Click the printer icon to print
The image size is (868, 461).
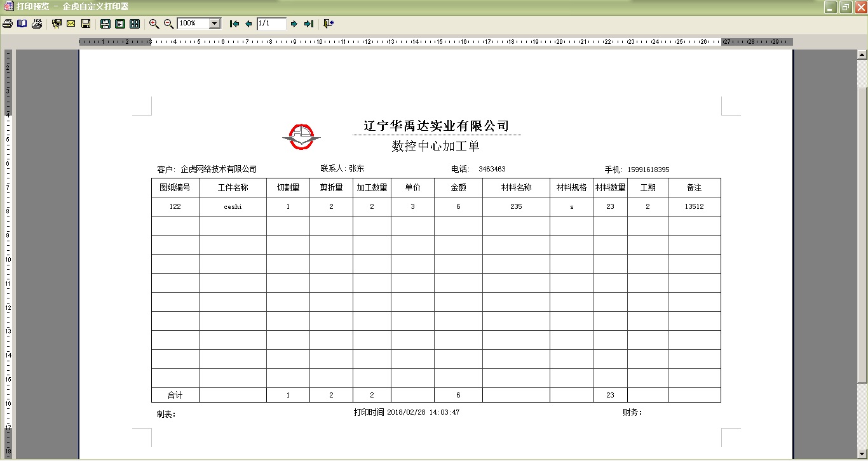8,23
